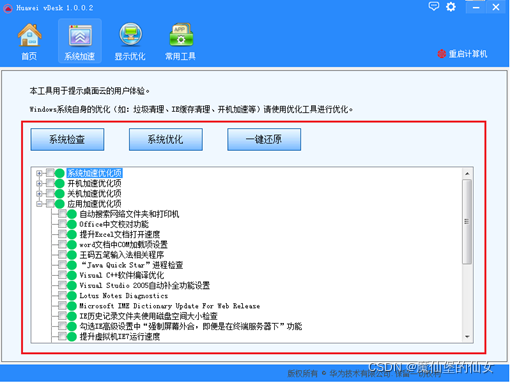Tick checkbox for Java Quick Star 进程检查
This screenshot has height=383, width=510.
click(62, 265)
